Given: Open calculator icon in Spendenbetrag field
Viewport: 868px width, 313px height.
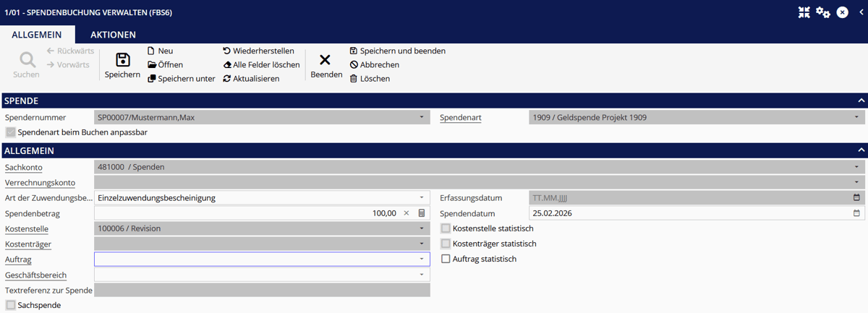Looking at the screenshot, I should pos(422,213).
